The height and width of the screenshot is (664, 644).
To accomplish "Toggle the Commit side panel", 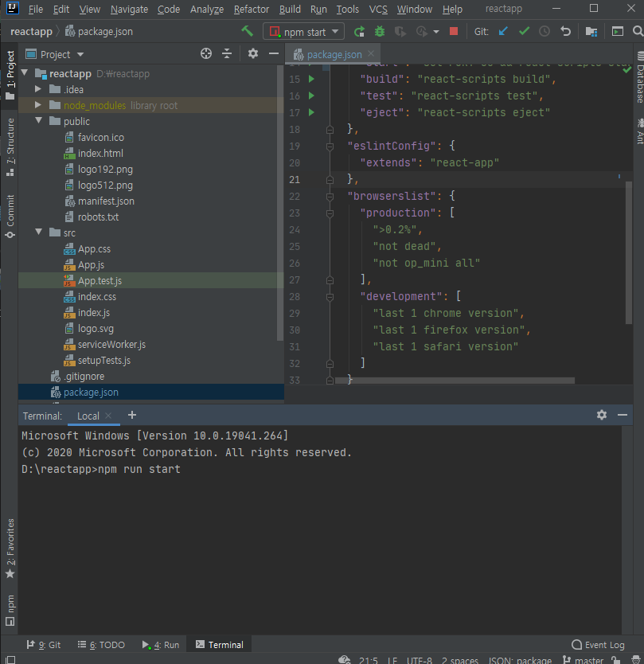I will click(10, 216).
